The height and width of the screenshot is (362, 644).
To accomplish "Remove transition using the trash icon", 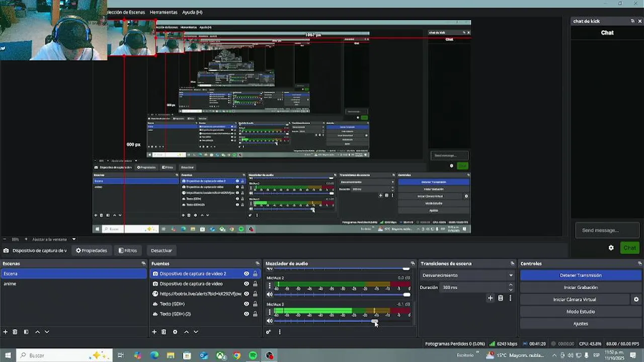I will click(501, 298).
